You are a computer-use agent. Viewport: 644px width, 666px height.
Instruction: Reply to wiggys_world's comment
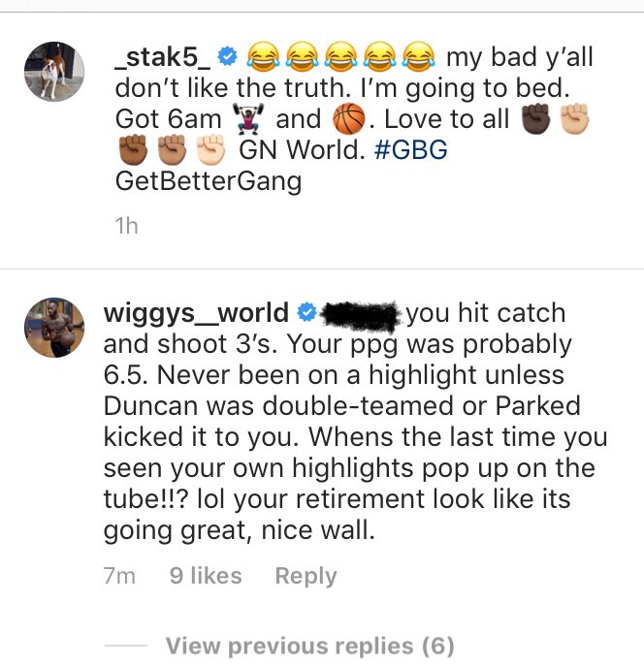[306, 576]
